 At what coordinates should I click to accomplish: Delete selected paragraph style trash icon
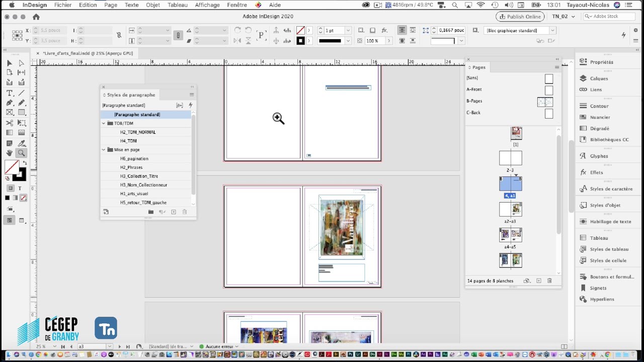coord(185,212)
